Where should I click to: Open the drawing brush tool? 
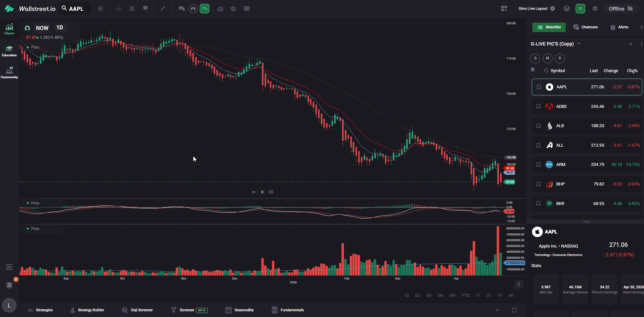pyautogui.click(x=163, y=8)
